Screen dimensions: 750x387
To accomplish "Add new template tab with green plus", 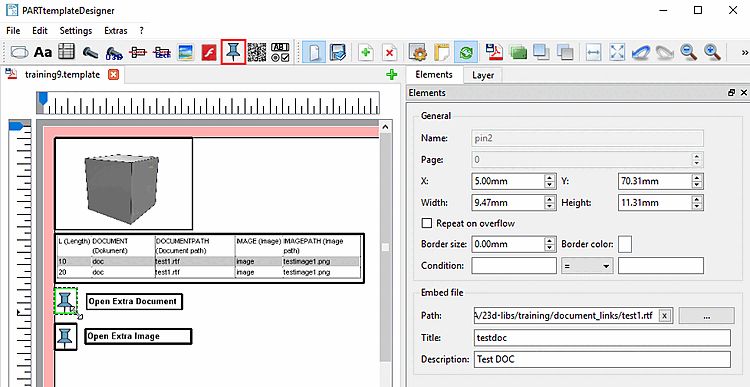I will click(392, 75).
